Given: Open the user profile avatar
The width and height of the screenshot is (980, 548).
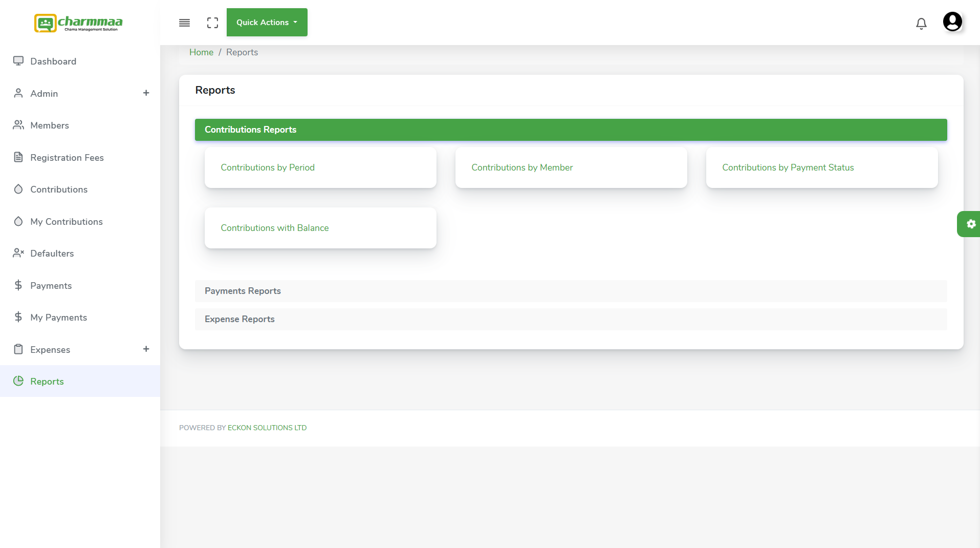Looking at the screenshot, I should click(x=952, y=22).
